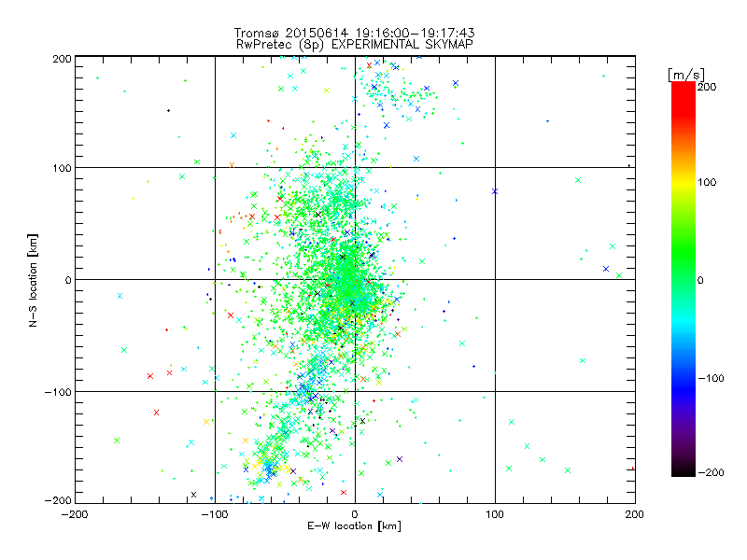This screenshot has width=747, height=560.
Task: Click the 'N-S location [km]' axis label
Action: coord(33,280)
